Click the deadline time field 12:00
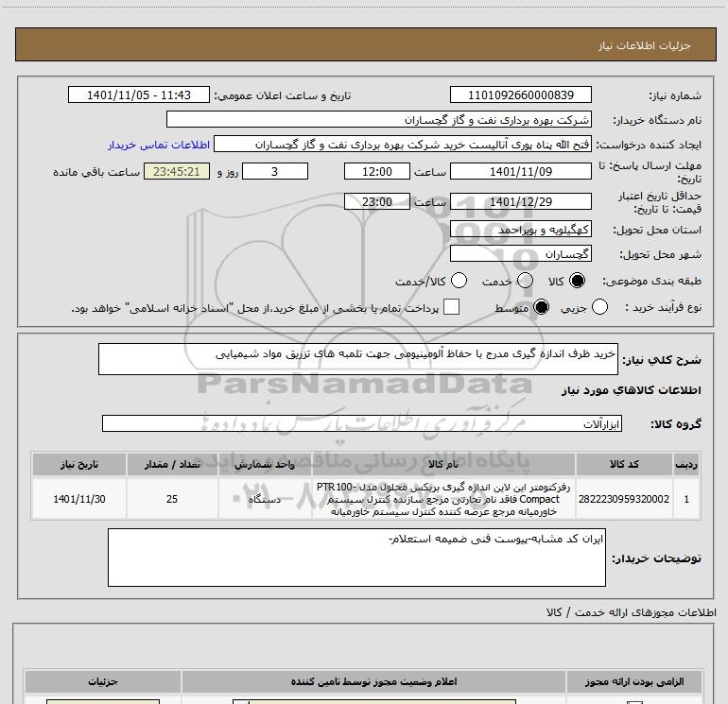 [x=377, y=172]
